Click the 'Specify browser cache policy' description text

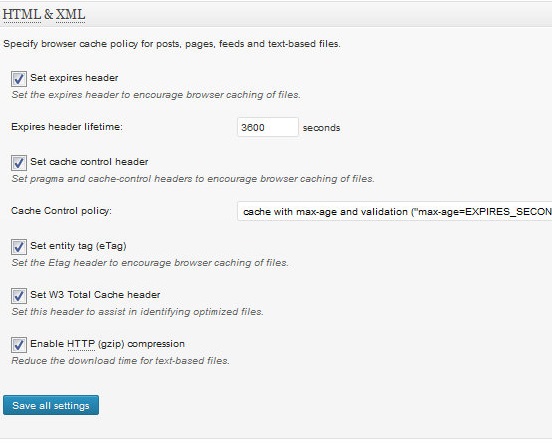pos(172,44)
